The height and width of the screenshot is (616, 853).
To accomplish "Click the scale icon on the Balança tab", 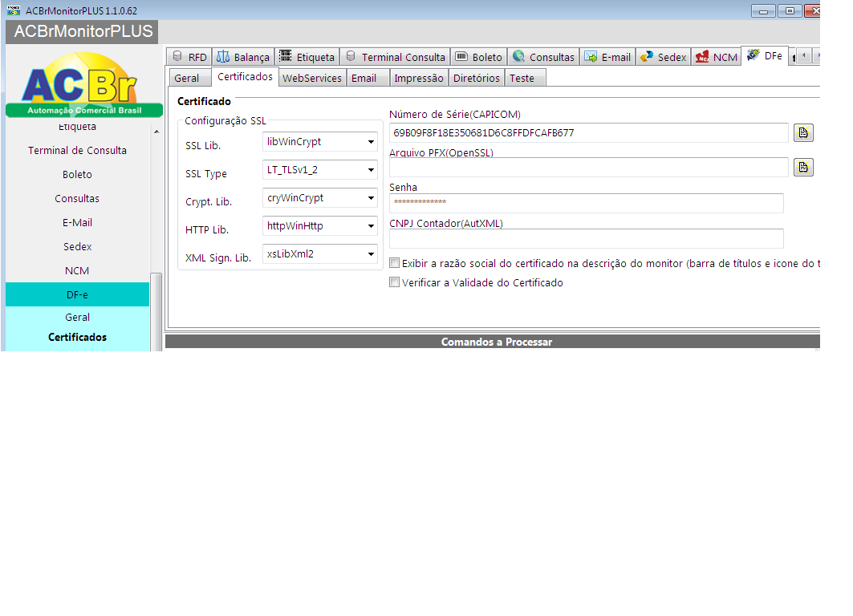I will [x=223, y=56].
